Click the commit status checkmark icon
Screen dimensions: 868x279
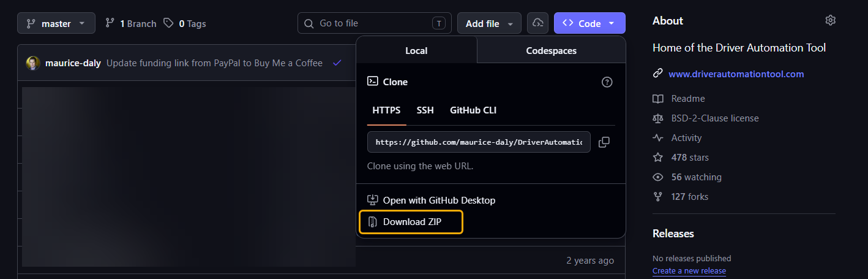(337, 63)
